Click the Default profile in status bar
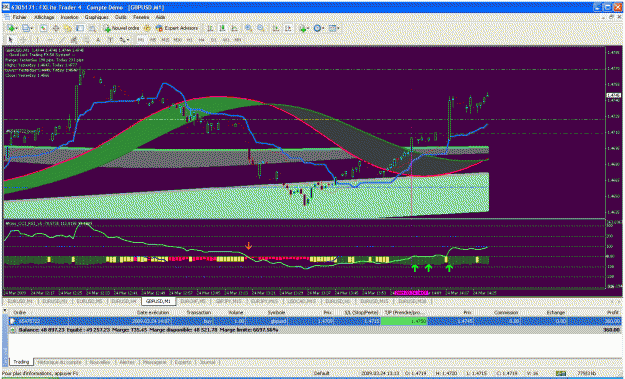625x379 pixels. [x=321, y=373]
